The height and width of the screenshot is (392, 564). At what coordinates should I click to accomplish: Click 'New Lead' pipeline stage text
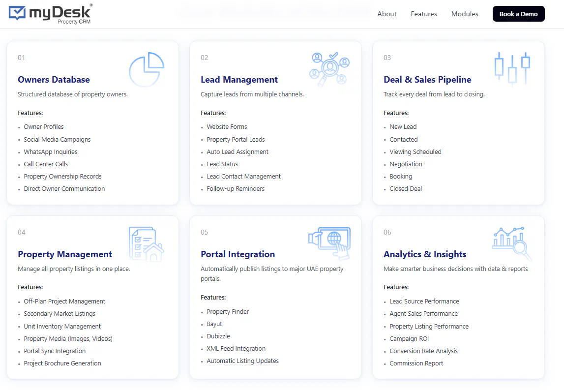pos(403,126)
